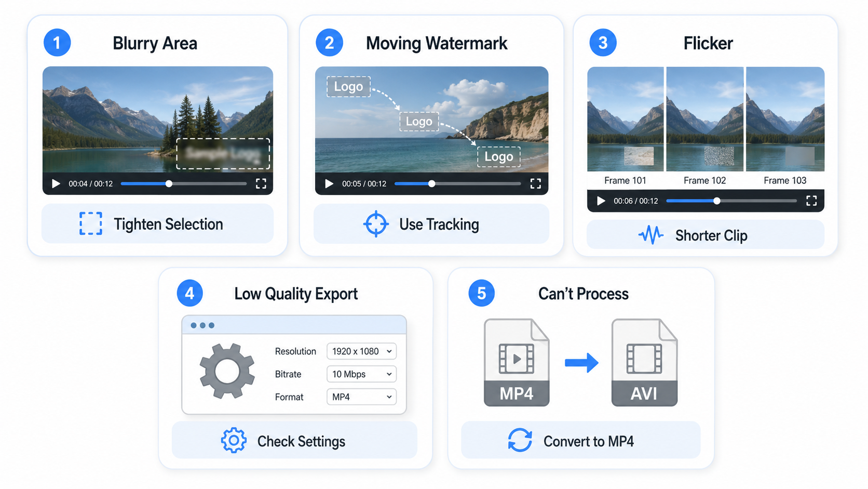This screenshot has height=489, width=868.
Task: Click the Moving Watermark heading
Action: click(437, 43)
